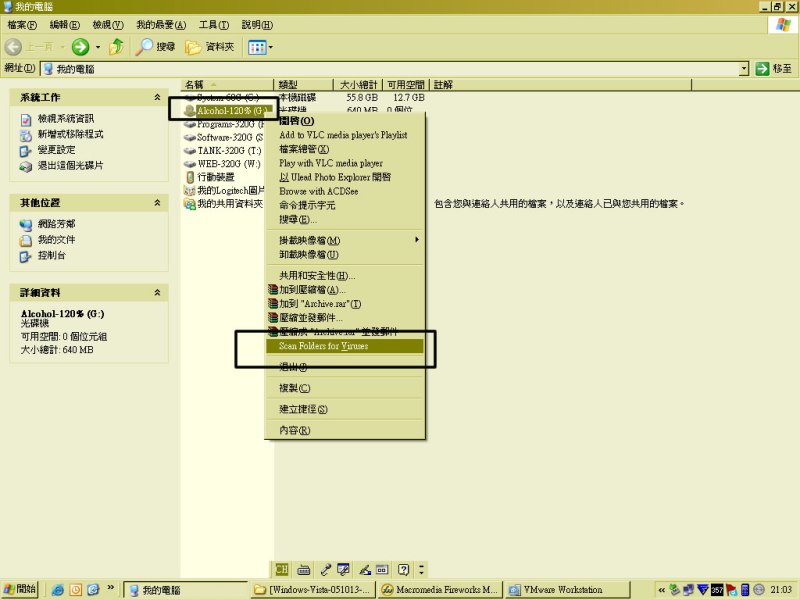Select WEB-320G (W:) drive
Image resolution: width=800 pixels, height=600 pixels.
223,164
